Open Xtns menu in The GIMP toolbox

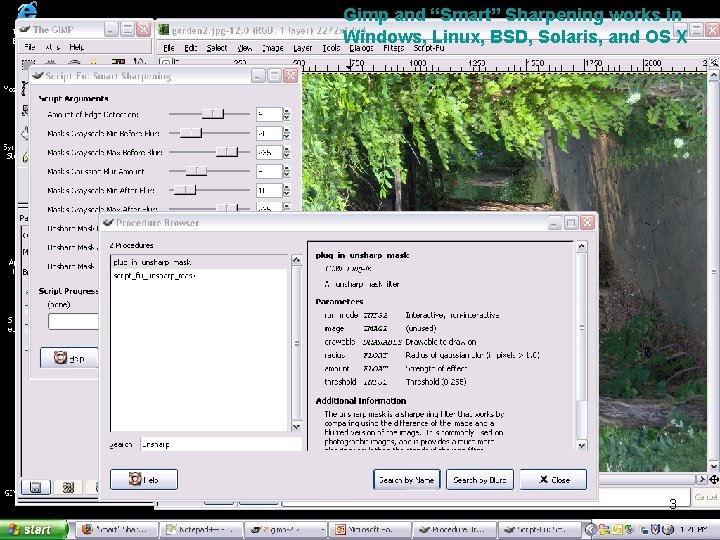click(x=52, y=47)
